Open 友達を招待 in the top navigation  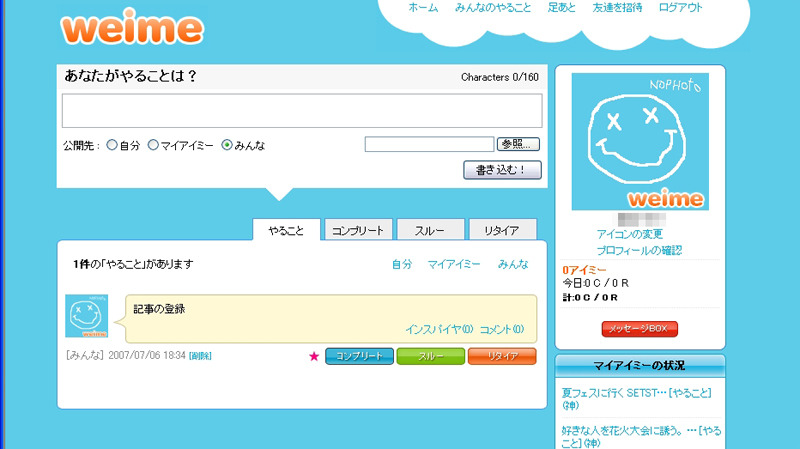point(617,8)
